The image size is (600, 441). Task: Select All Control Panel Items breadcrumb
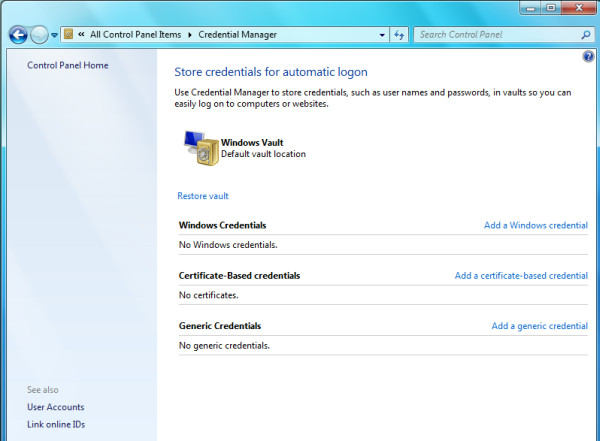(135, 34)
